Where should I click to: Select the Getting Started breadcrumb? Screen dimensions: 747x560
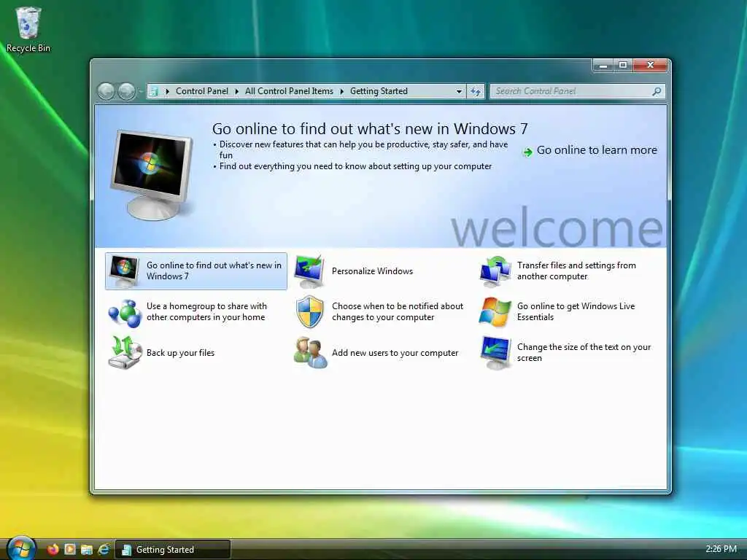click(x=379, y=91)
